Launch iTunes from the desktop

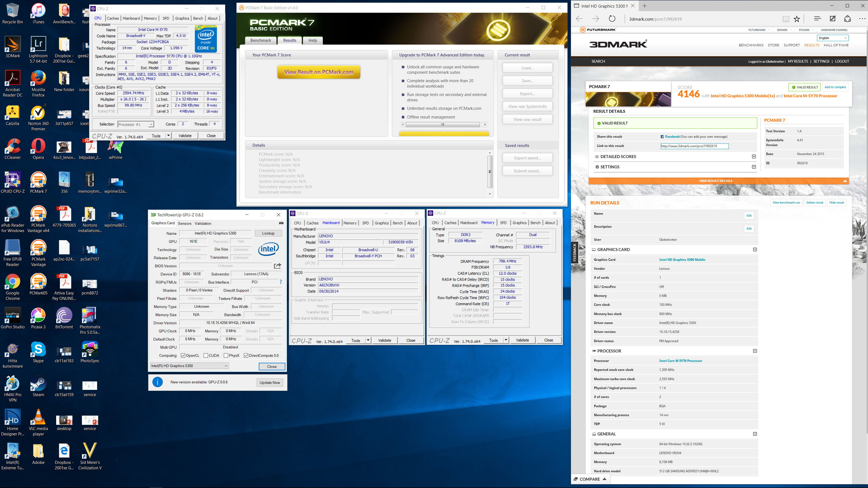[x=38, y=14]
